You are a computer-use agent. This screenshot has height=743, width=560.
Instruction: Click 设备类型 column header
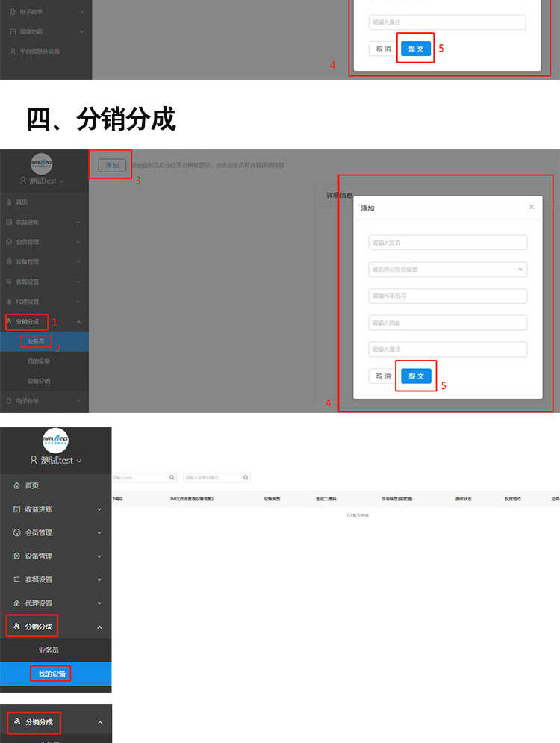pyautogui.click(x=272, y=499)
